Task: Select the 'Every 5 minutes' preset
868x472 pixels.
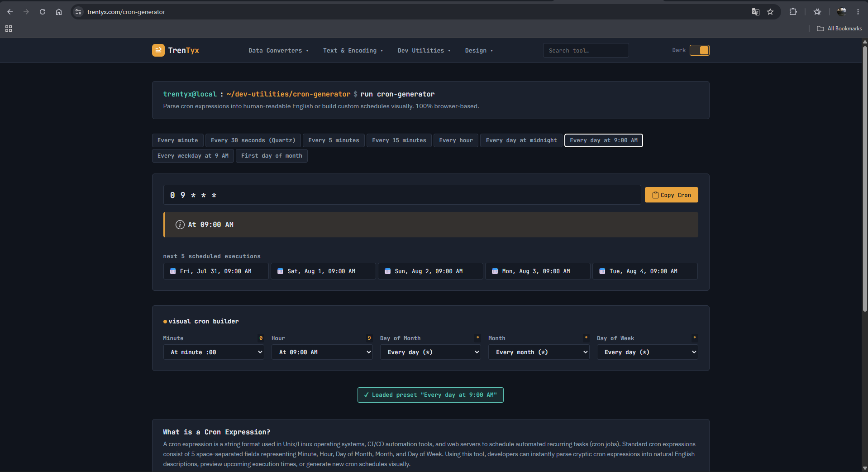Action: [334, 140]
